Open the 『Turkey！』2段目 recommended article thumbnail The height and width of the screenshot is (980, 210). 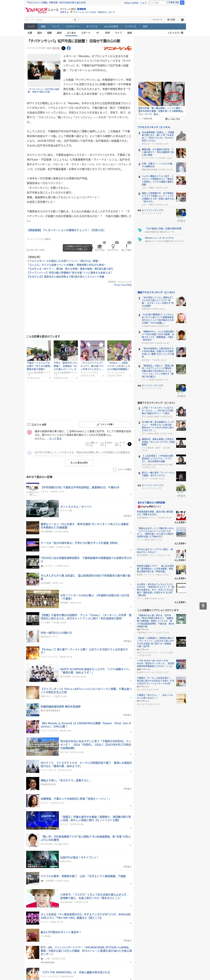pos(119,350)
